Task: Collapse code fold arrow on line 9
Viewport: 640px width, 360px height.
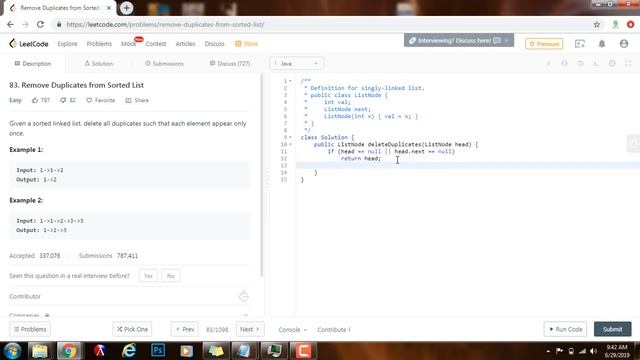Action: (x=290, y=137)
